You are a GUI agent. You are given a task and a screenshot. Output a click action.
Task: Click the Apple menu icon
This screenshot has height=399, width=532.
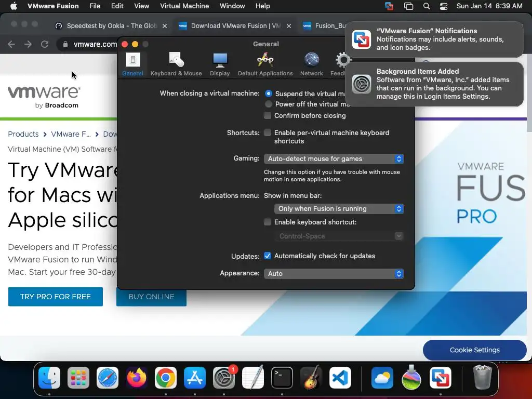pyautogui.click(x=14, y=6)
